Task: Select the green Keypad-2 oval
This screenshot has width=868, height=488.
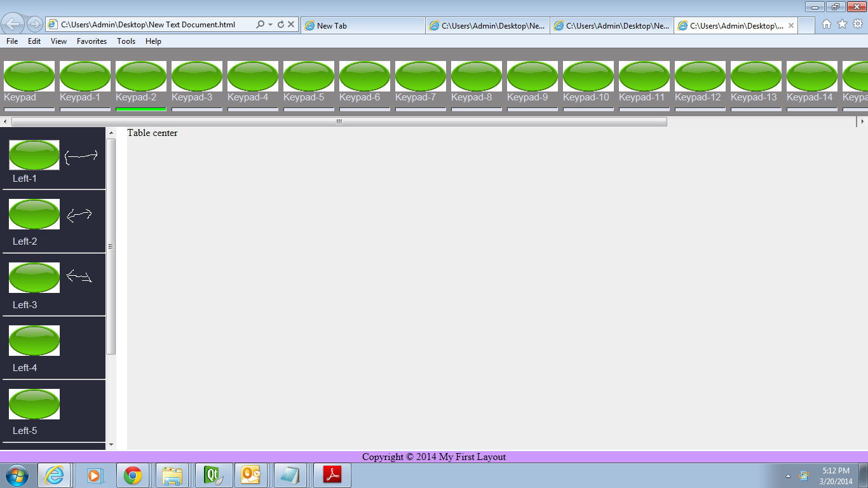Action: click(141, 76)
